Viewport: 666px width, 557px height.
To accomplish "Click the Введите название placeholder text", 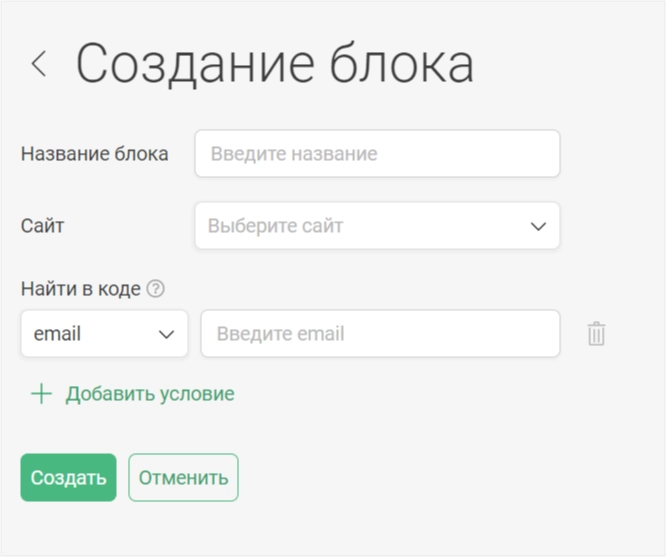I will pyautogui.click(x=294, y=154).
